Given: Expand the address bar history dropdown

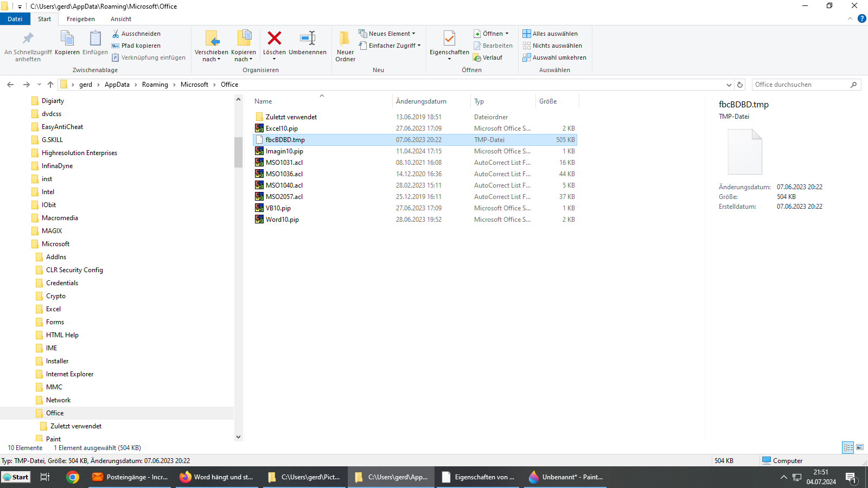Looking at the screenshot, I should point(729,85).
